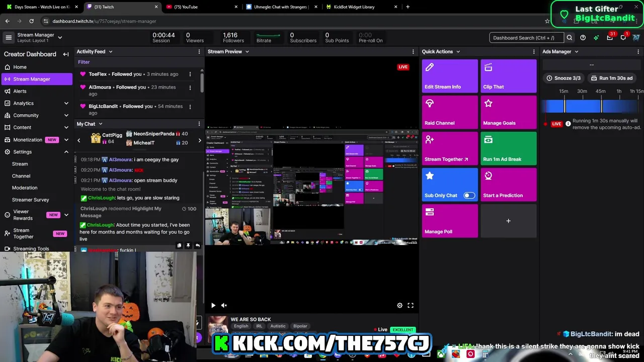Image resolution: width=644 pixels, height=362 pixels.
Task: Add a new quick action tile
Action: pos(509,221)
